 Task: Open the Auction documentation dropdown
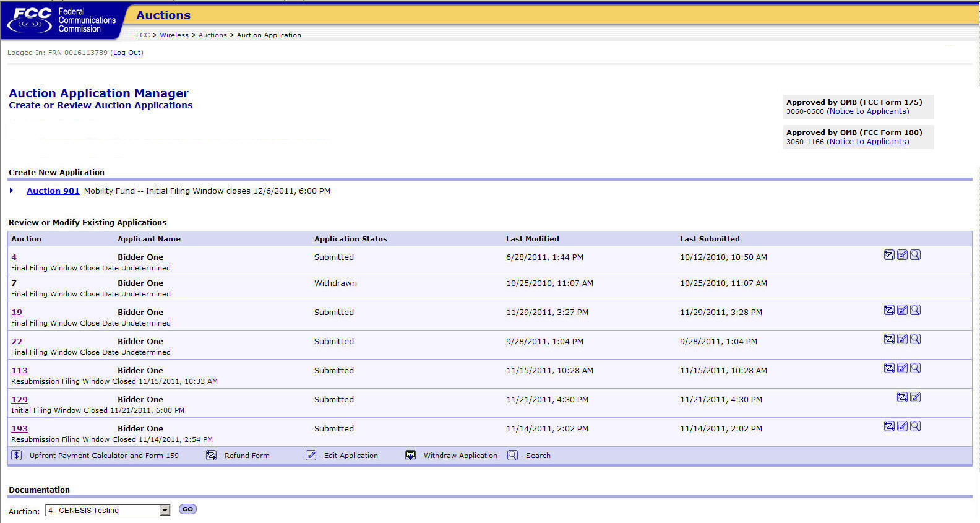point(165,511)
